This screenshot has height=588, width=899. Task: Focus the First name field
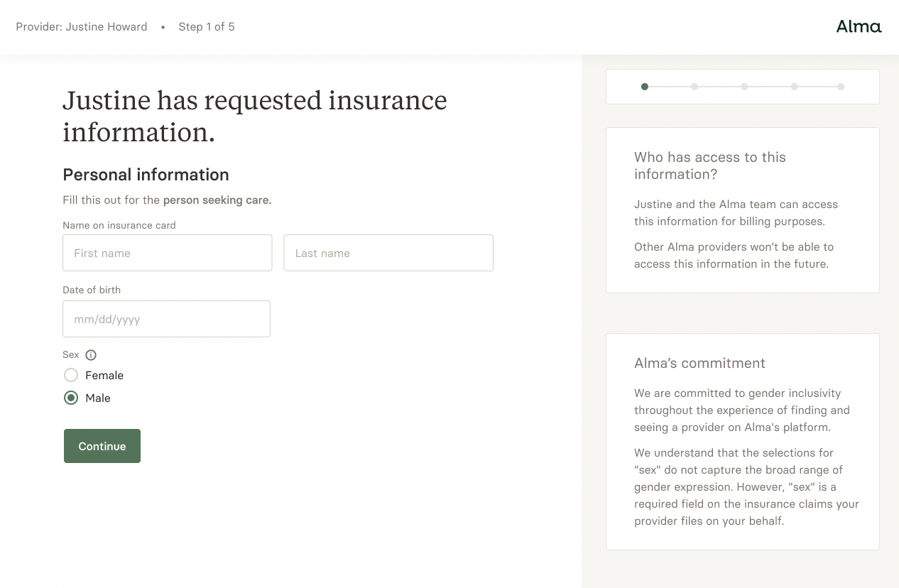click(x=167, y=253)
